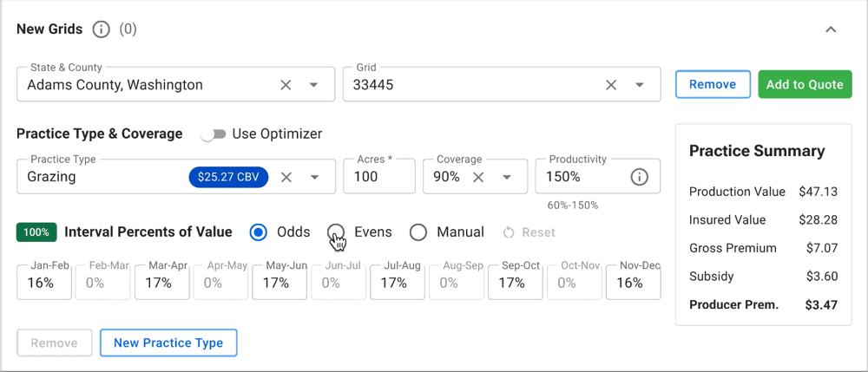Click the Practice Type & Coverage heading
868x372 pixels.
[x=100, y=134]
